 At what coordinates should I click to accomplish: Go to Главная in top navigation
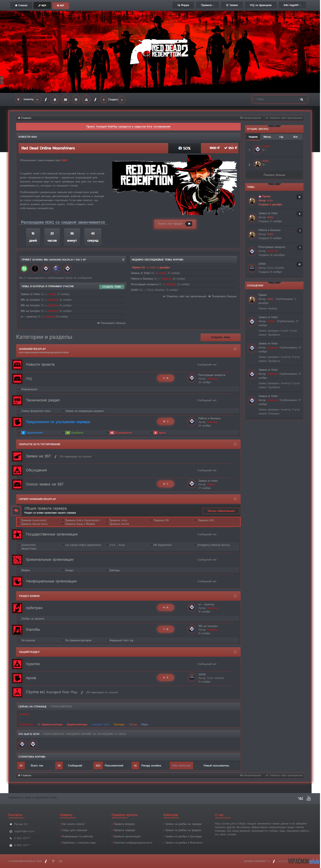21,5
